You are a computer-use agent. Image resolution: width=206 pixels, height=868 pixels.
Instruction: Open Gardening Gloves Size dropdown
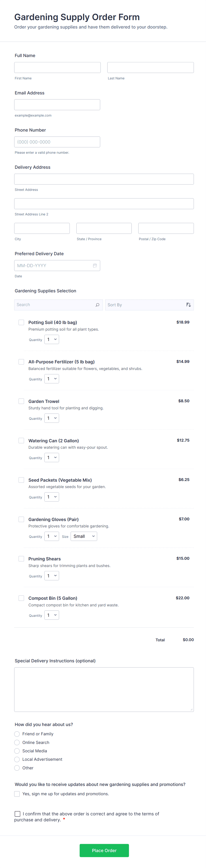click(x=84, y=536)
